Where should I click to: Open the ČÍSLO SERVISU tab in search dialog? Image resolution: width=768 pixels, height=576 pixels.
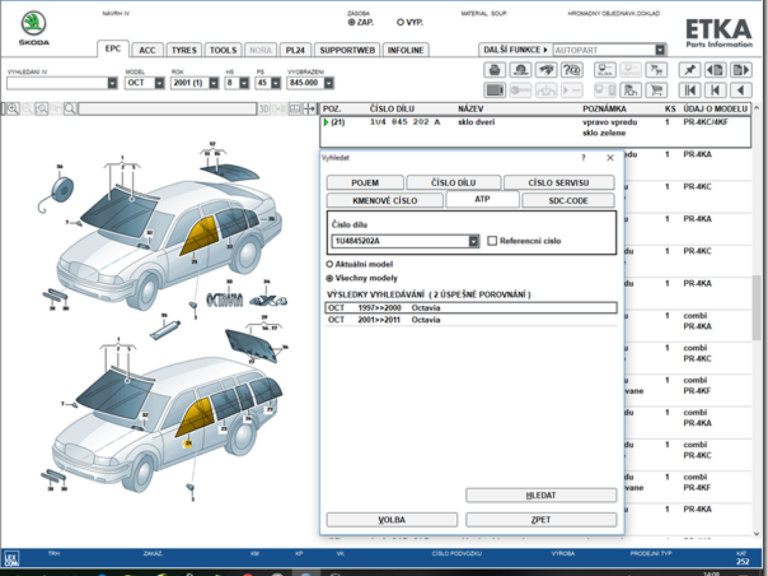pyautogui.click(x=558, y=183)
